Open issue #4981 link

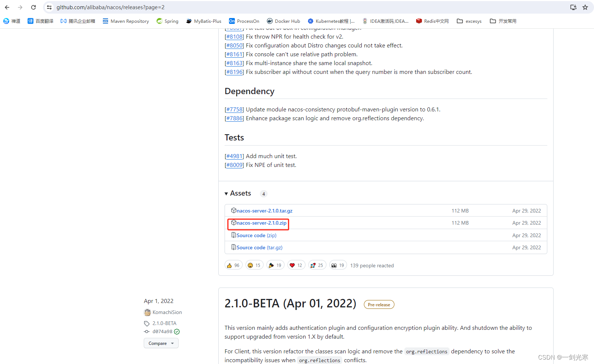235,156
